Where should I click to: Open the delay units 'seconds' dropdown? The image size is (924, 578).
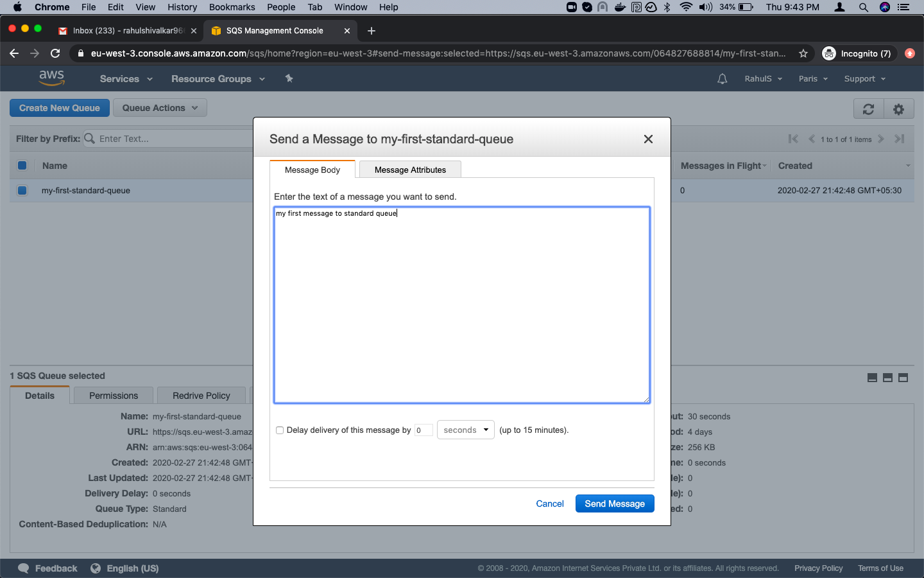coord(465,430)
